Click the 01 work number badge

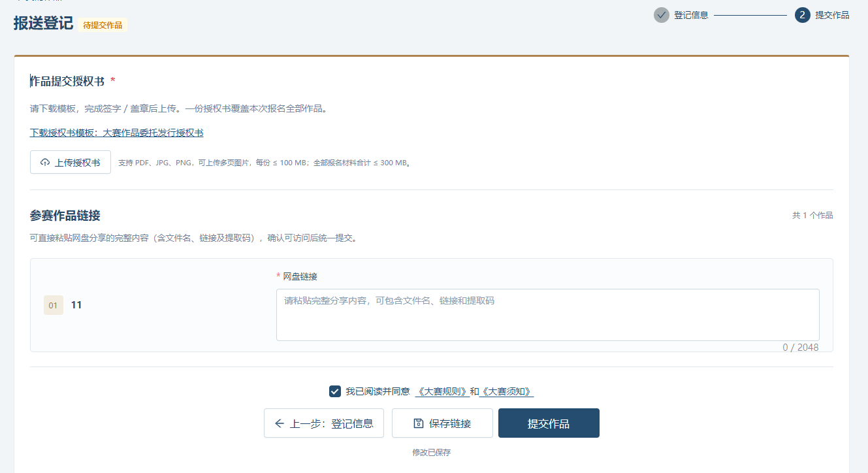[54, 305]
